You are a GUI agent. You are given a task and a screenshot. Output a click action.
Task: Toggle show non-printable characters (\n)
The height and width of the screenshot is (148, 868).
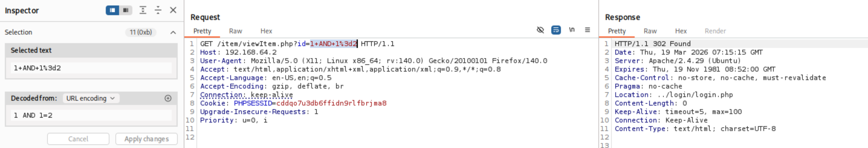(572, 30)
